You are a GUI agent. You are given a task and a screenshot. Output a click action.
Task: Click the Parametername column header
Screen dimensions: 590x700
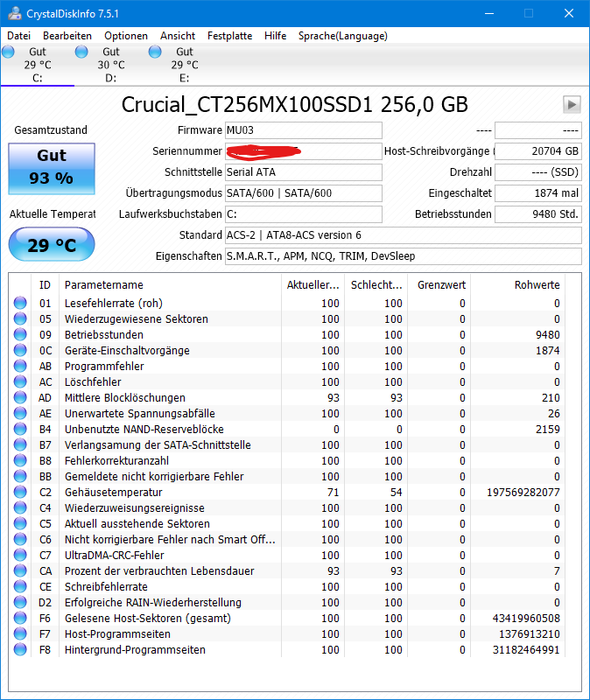click(x=170, y=285)
